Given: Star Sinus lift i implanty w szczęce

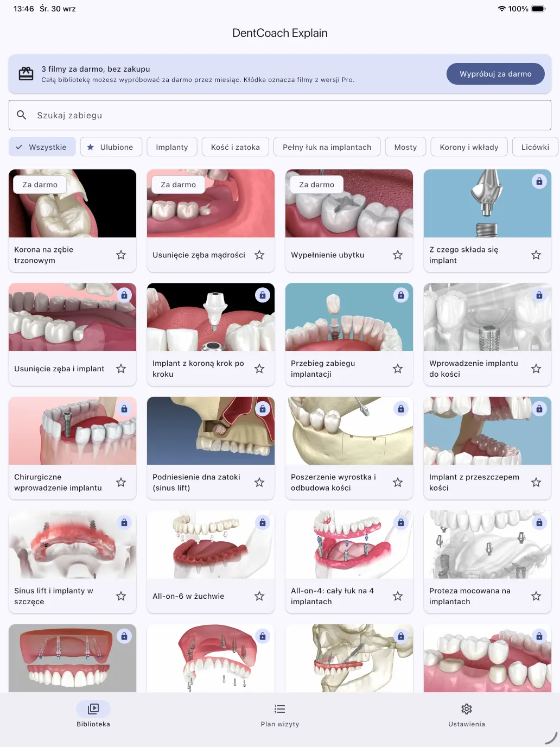Looking at the screenshot, I should pyautogui.click(x=121, y=596).
